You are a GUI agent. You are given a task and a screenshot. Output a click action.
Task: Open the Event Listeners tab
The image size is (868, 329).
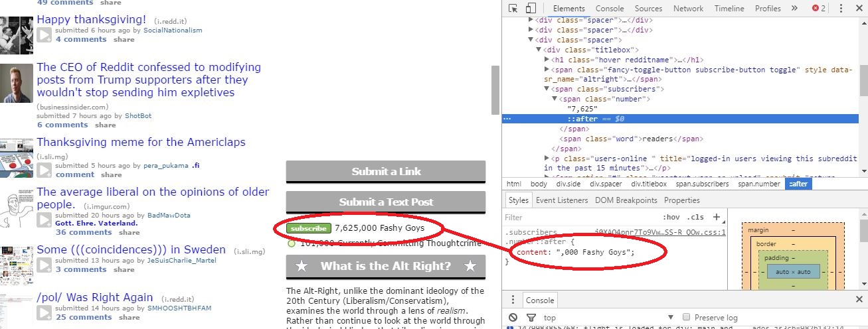[562, 200]
